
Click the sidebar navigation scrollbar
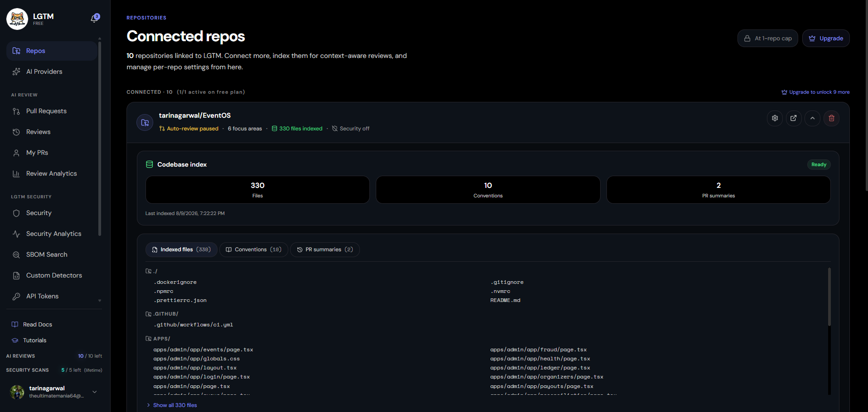(100, 138)
